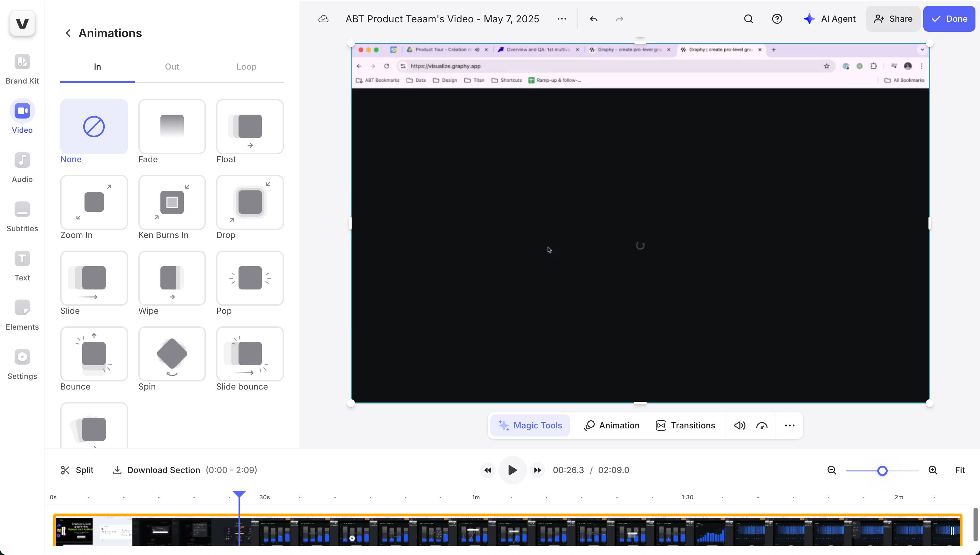Open Animation in clip toolbar
This screenshot has width=980, height=555.
coord(612,425)
